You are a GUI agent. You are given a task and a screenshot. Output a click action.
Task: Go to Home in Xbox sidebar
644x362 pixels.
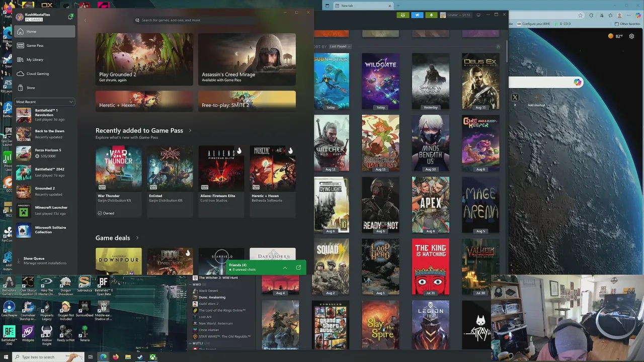coord(45,31)
